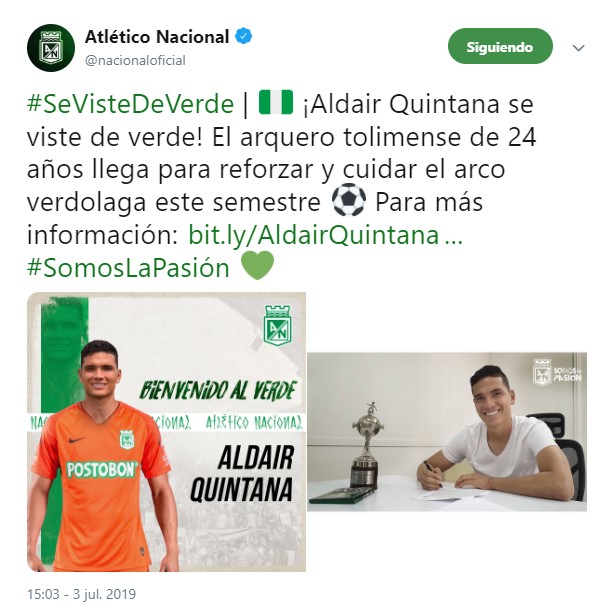Image resolution: width=616 pixels, height=614 pixels.
Task: Open the @nacionaloficial handle
Action: coord(135,60)
